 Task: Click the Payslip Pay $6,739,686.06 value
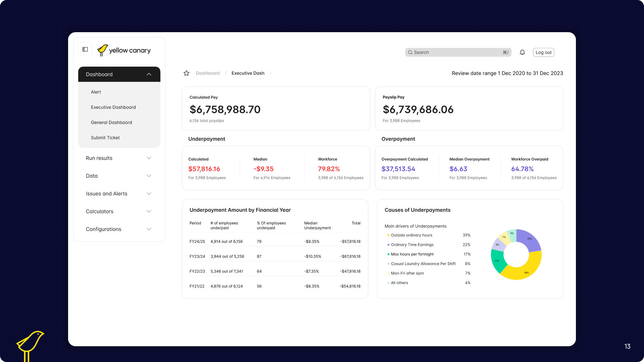(418, 110)
